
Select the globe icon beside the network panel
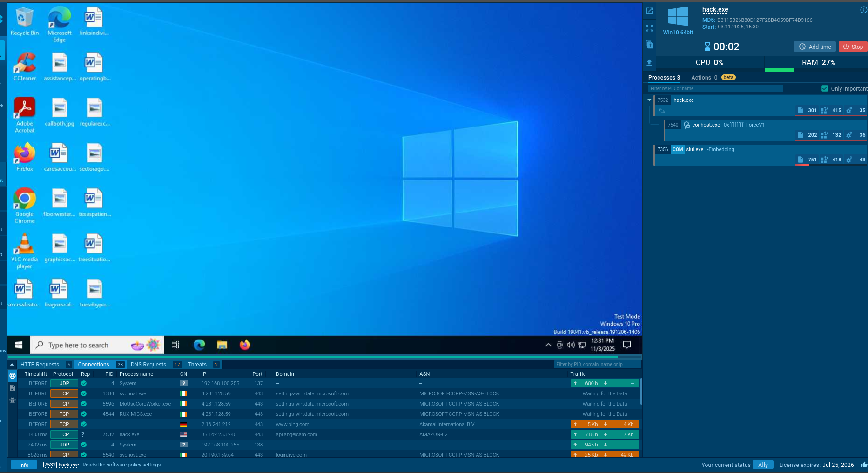(13, 376)
